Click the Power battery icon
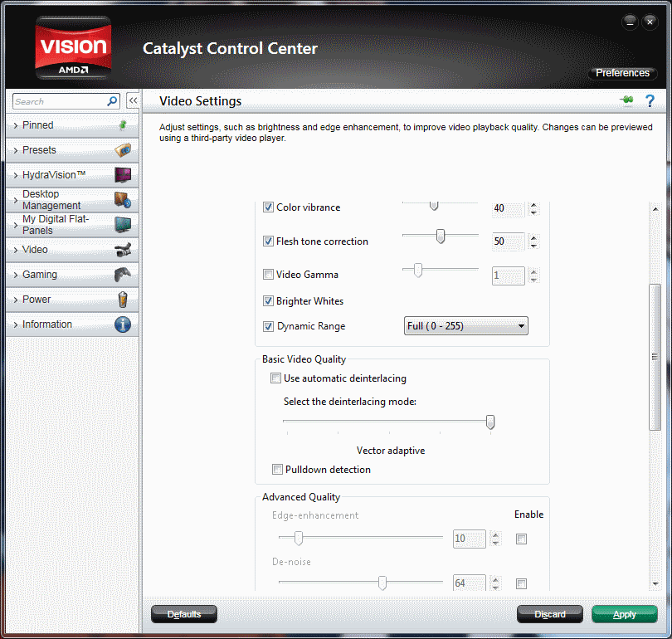 click(x=123, y=300)
